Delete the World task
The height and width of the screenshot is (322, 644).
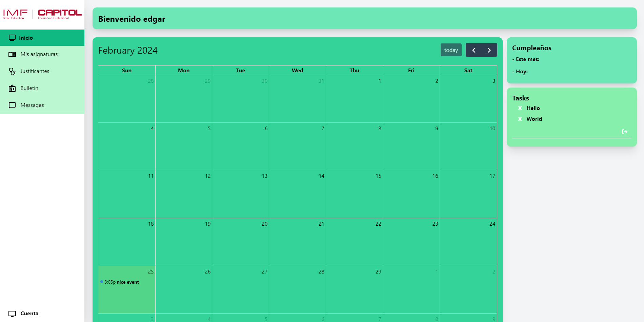[x=520, y=119]
